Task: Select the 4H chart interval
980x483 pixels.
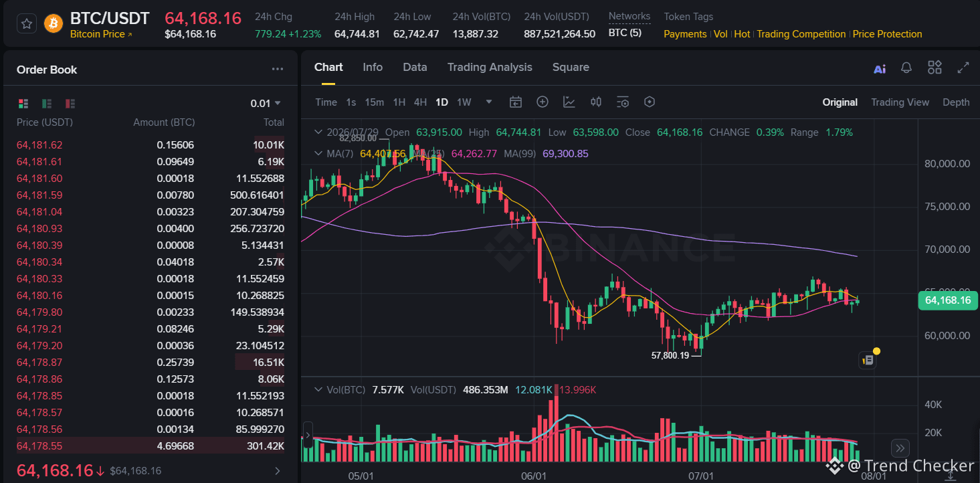Action: click(420, 102)
